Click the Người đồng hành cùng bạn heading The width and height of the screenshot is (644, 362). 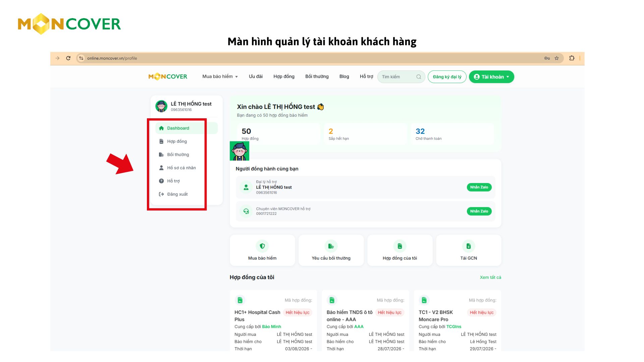click(x=267, y=169)
